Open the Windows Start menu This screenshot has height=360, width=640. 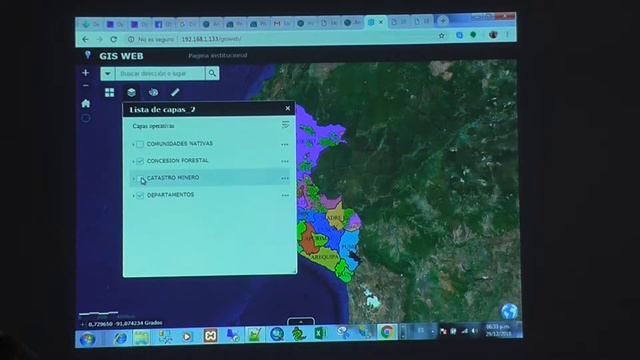pos(87,339)
